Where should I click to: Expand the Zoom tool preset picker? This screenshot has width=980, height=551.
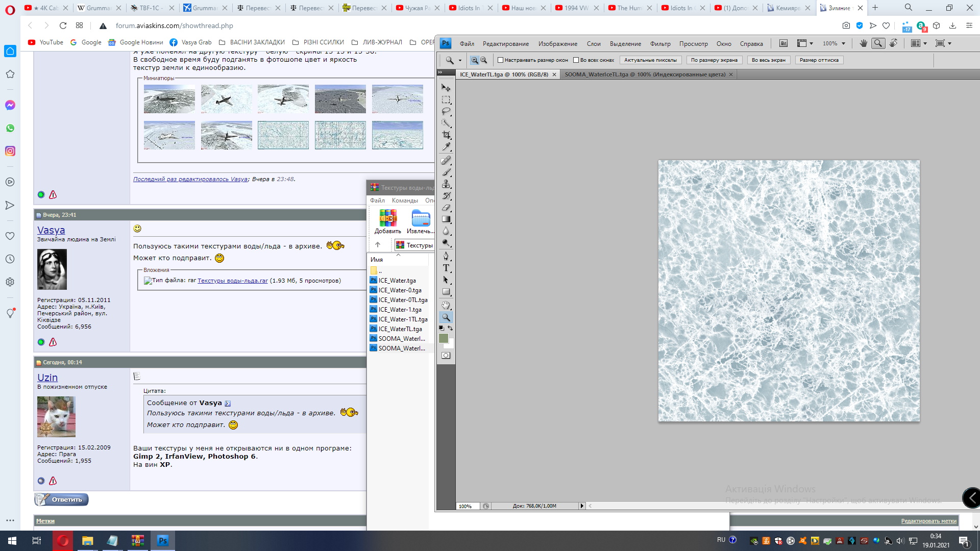click(460, 60)
